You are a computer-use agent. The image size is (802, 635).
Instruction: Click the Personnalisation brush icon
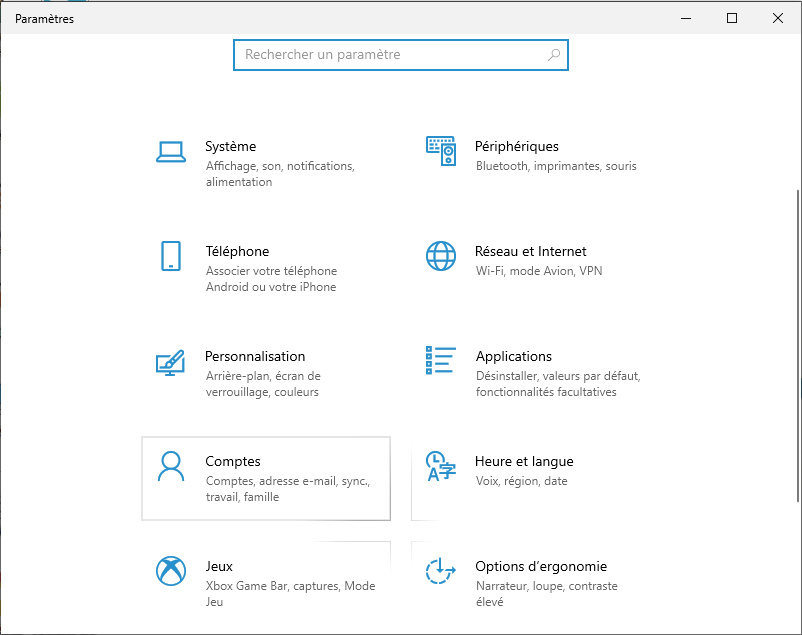click(x=171, y=361)
